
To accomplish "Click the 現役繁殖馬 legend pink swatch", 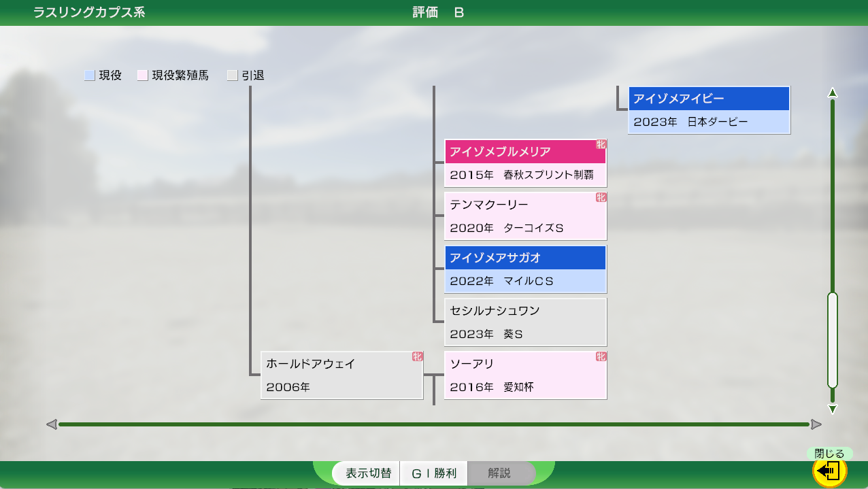I will 142,76.
